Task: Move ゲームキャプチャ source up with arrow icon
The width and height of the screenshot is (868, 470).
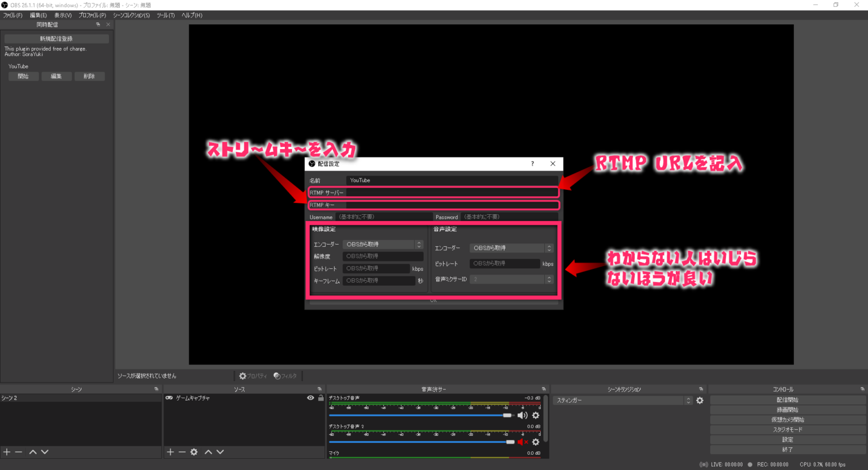Action: (209, 451)
